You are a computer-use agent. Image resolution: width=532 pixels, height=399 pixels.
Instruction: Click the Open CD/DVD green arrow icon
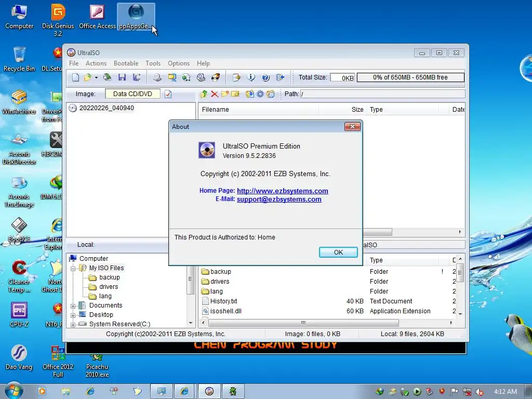[107, 78]
